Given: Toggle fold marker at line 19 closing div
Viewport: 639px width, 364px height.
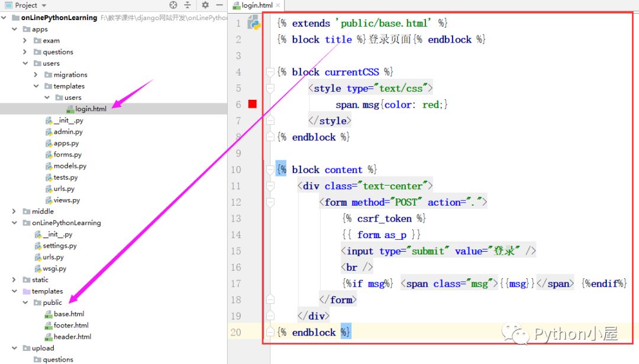Looking at the screenshot, I should coord(270,316).
